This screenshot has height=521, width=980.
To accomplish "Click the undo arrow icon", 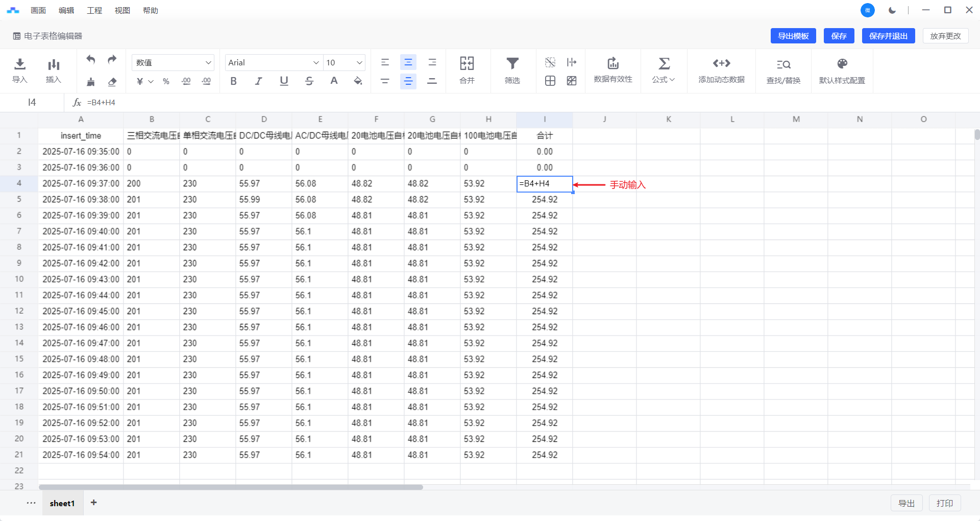I will pos(91,60).
